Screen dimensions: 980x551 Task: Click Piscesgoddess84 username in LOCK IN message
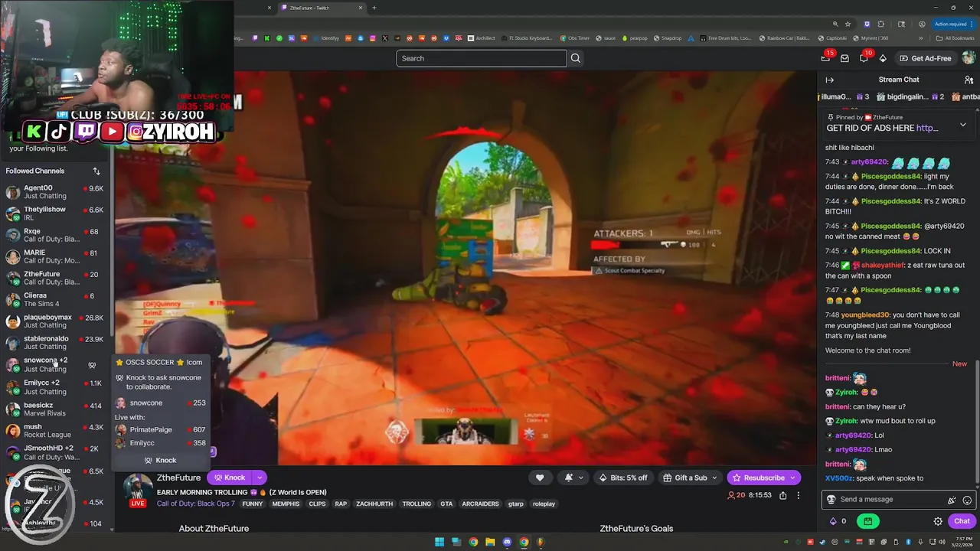(x=891, y=251)
